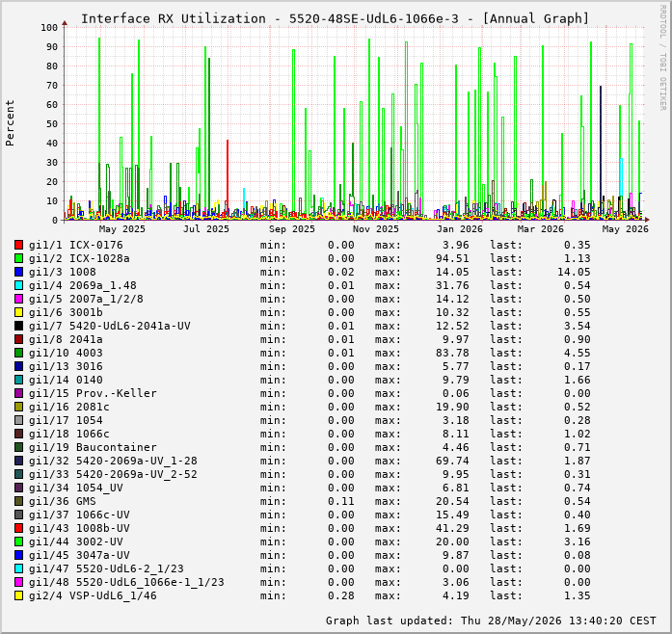Click the teal swatch for gi1/14 0140
Image resolution: width=672 pixels, height=634 pixels.
point(18,380)
